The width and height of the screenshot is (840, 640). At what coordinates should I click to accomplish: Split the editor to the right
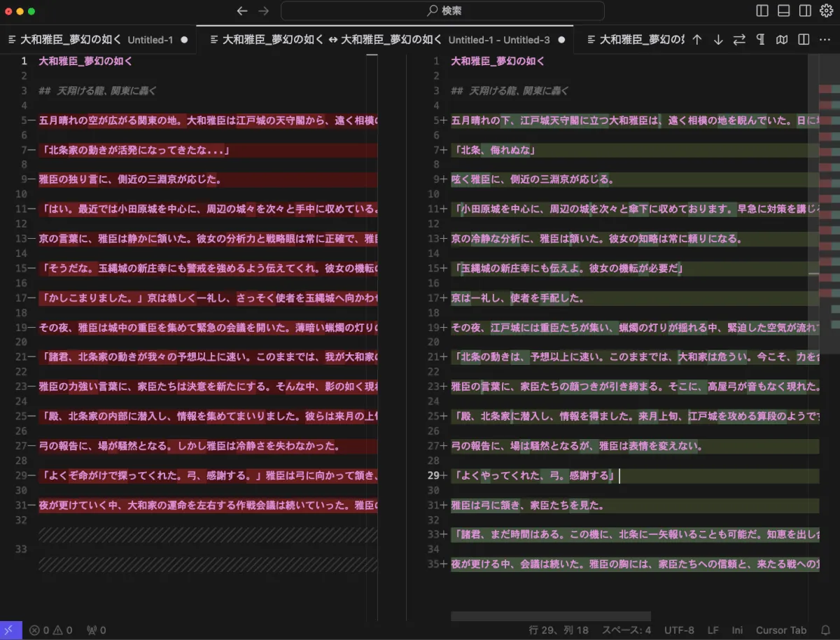tap(804, 40)
